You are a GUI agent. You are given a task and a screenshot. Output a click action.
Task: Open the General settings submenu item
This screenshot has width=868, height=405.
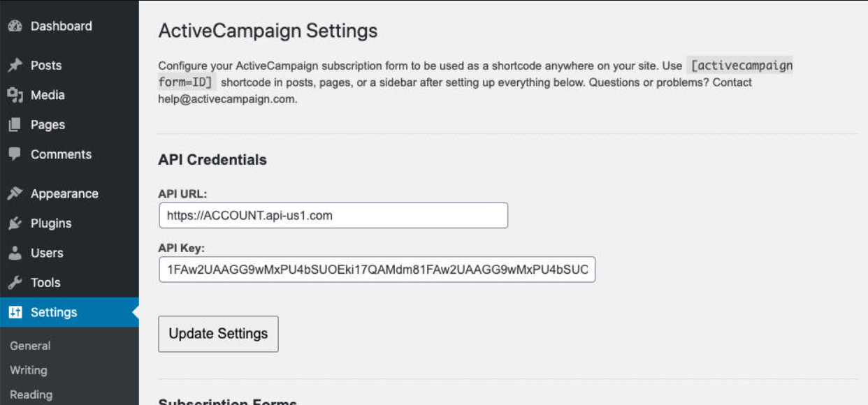[31, 346]
